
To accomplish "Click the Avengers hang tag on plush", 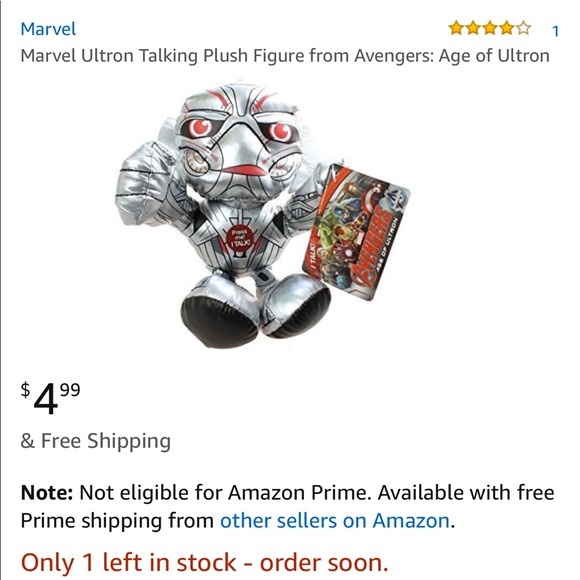I will click(356, 232).
